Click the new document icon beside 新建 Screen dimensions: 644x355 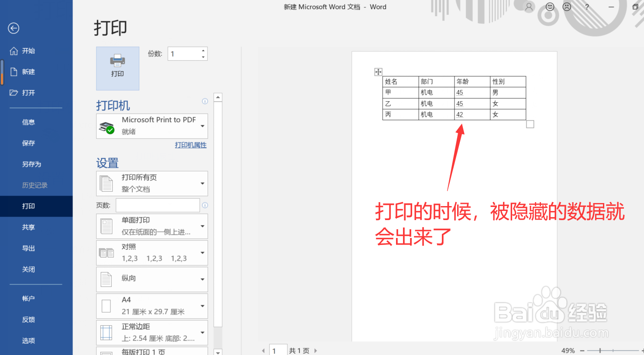[14, 72]
